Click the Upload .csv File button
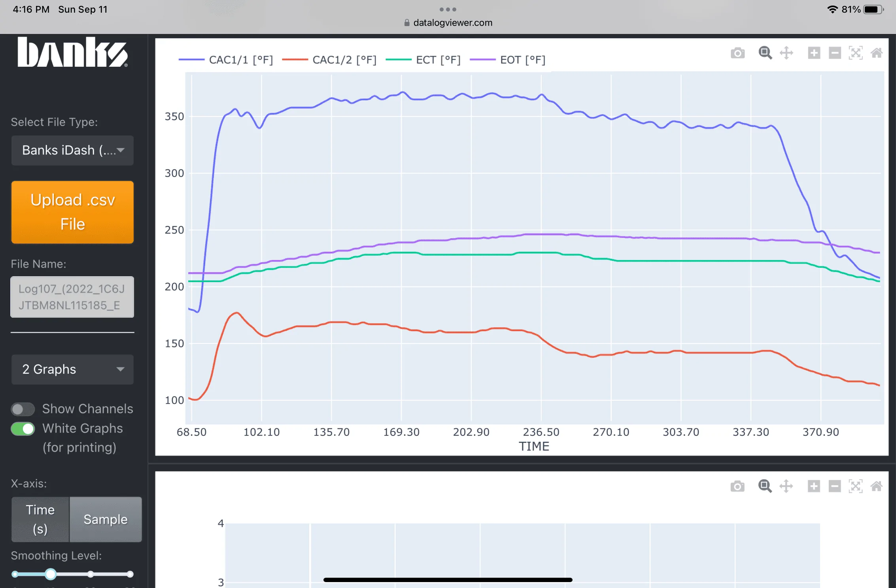Viewport: 896px width, 588px height. coord(73,212)
